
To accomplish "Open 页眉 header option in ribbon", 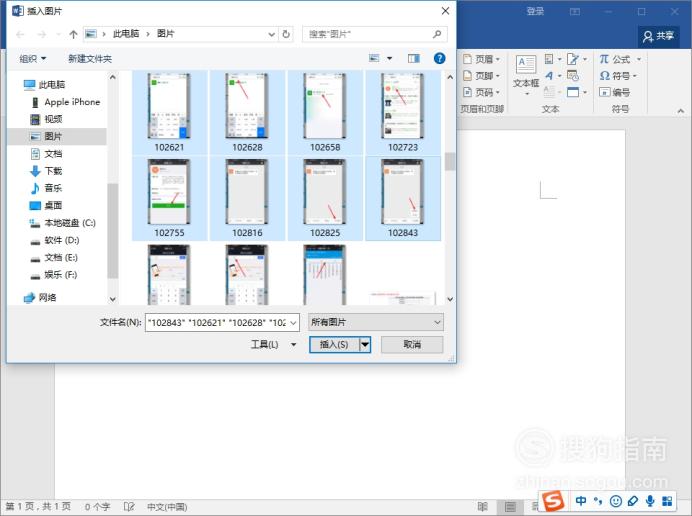I will 481,59.
